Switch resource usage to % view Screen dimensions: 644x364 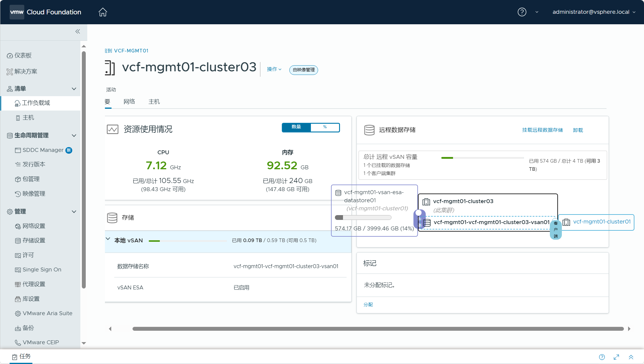(x=325, y=127)
